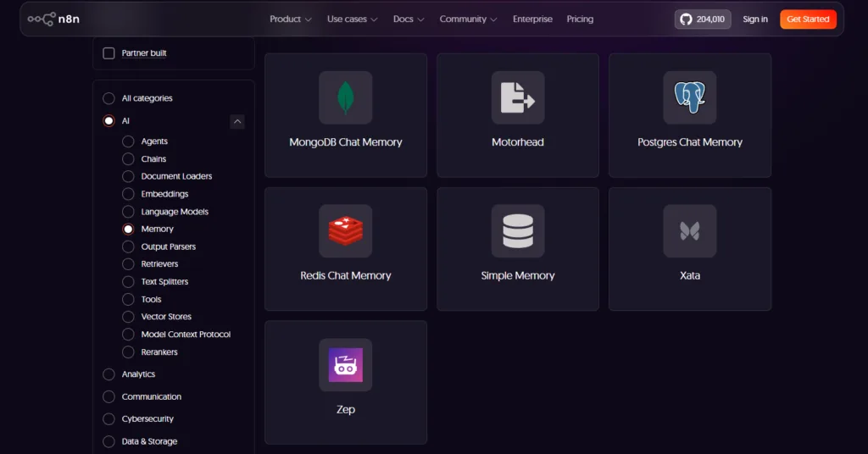Image resolution: width=868 pixels, height=454 pixels.
Task: Click the Zep card title
Action: tap(346, 409)
